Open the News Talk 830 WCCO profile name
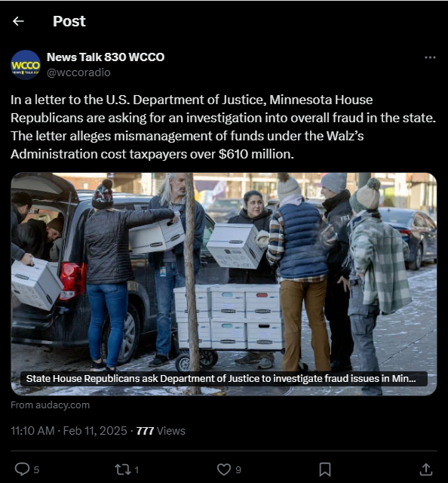448x483 pixels. pyautogui.click(x=106, y=57)
